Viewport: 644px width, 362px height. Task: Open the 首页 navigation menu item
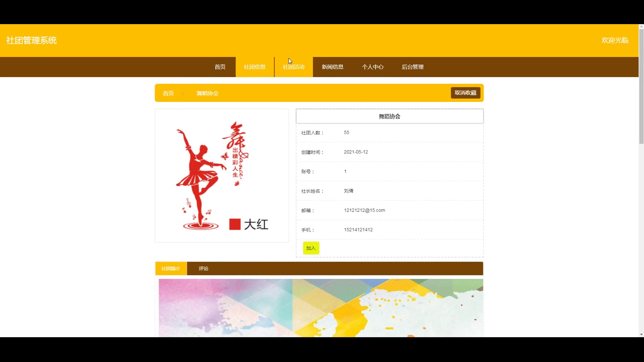220,67
